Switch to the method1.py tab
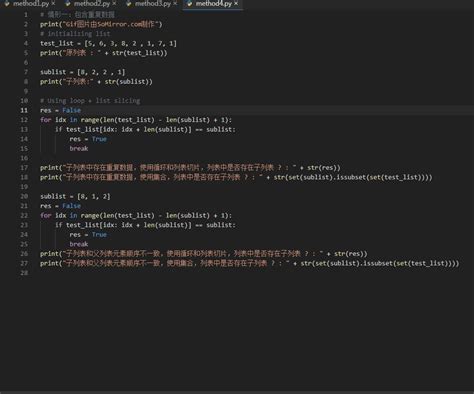This screenshot has width=474, height=394. [31, 4]
